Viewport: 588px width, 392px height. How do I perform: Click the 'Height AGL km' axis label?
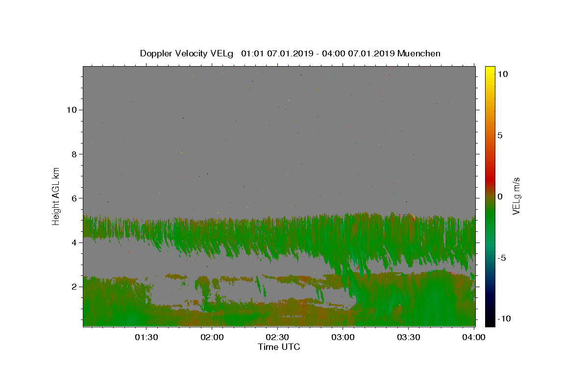56,196
